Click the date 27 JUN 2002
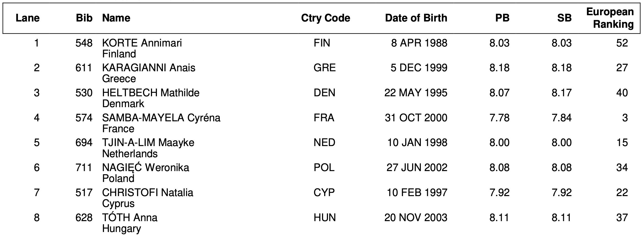Screen dimensions: 644x235 [417, 168]
